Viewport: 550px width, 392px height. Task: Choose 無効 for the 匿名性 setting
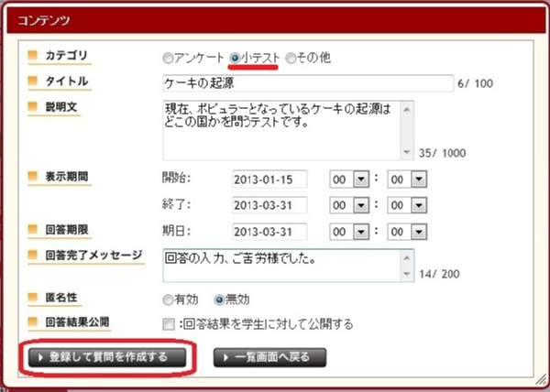pos(218,299)
